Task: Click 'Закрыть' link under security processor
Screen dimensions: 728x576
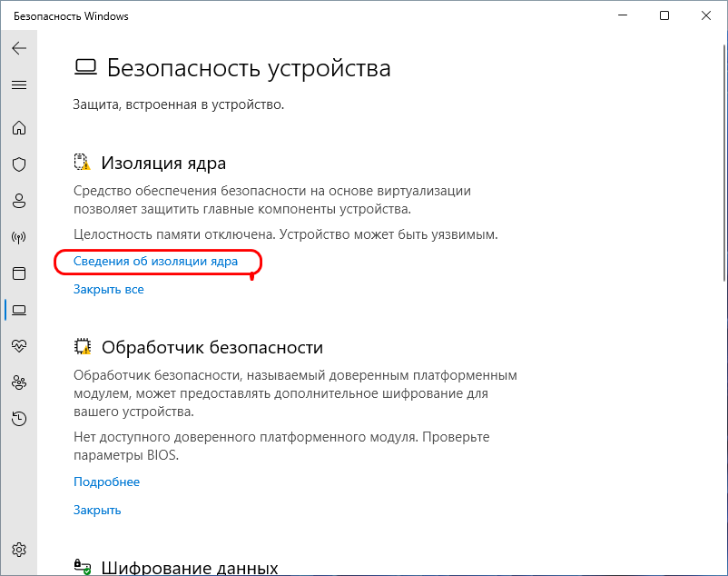Action: coord(97,510)
